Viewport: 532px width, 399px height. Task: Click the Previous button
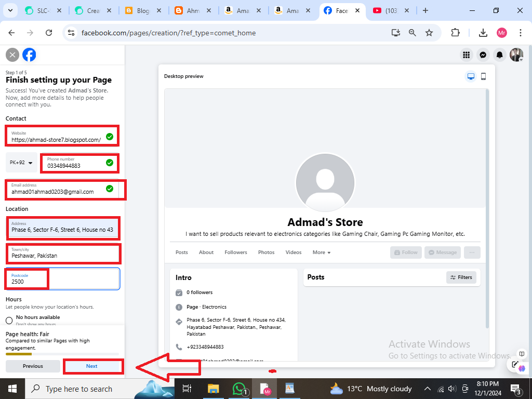33,366
